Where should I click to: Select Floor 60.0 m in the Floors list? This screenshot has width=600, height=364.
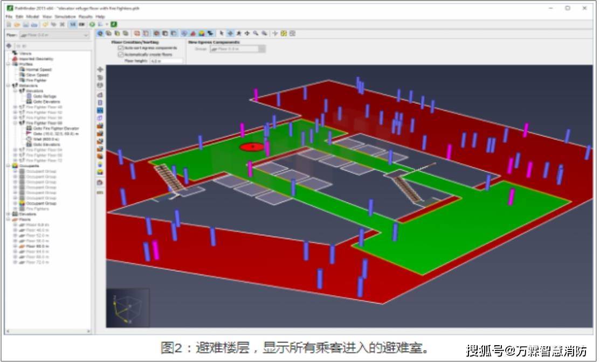(37, 246)
